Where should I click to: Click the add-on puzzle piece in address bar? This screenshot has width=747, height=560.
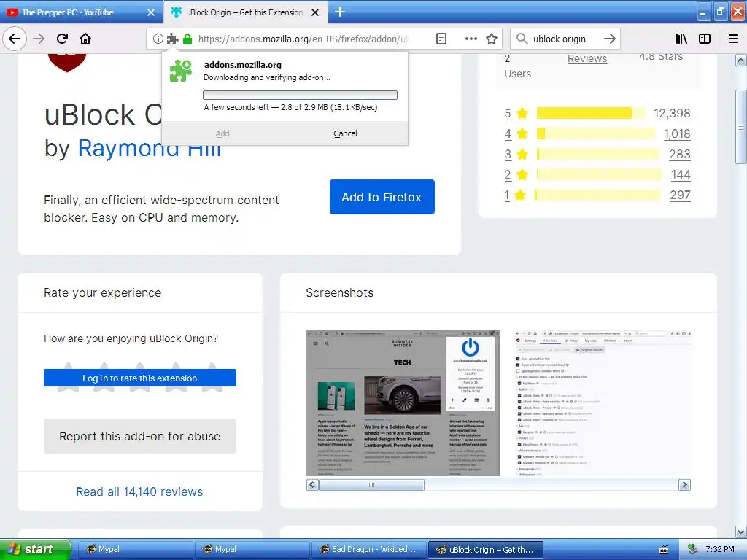(172, 39)
